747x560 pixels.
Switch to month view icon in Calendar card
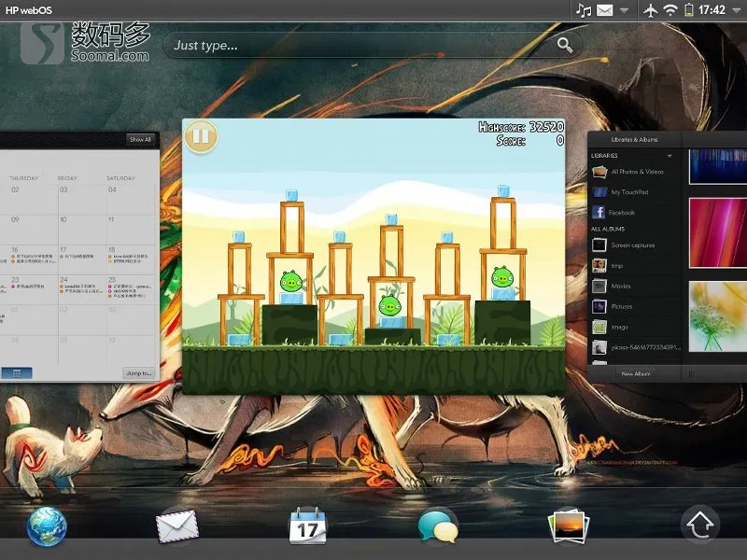tap(17, 372)
